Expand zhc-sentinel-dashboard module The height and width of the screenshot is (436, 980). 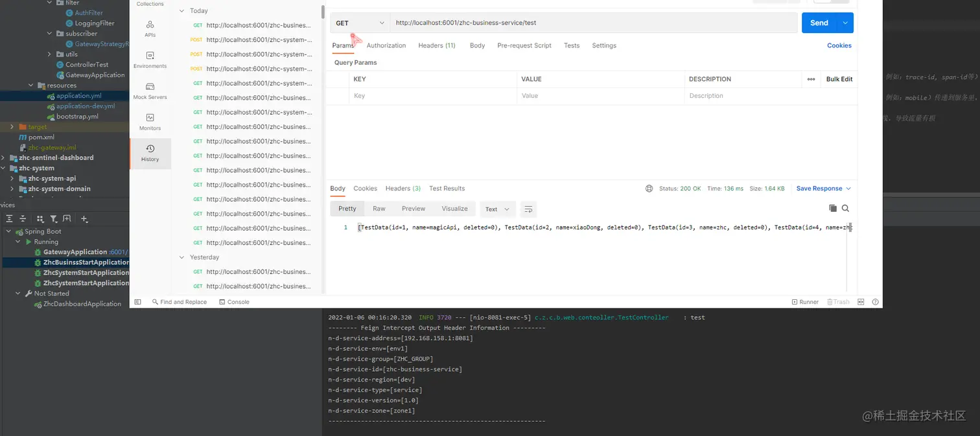[x=3, y=158]
